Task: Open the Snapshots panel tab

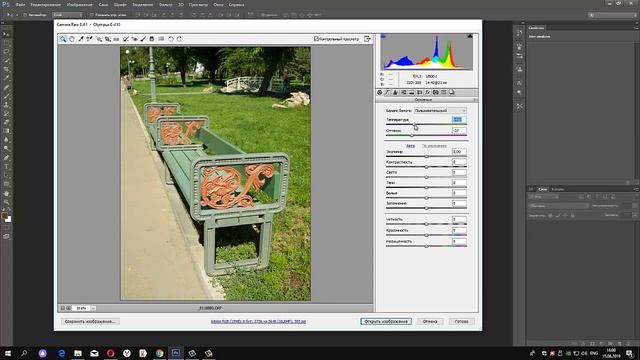Action: click(451, 93)
